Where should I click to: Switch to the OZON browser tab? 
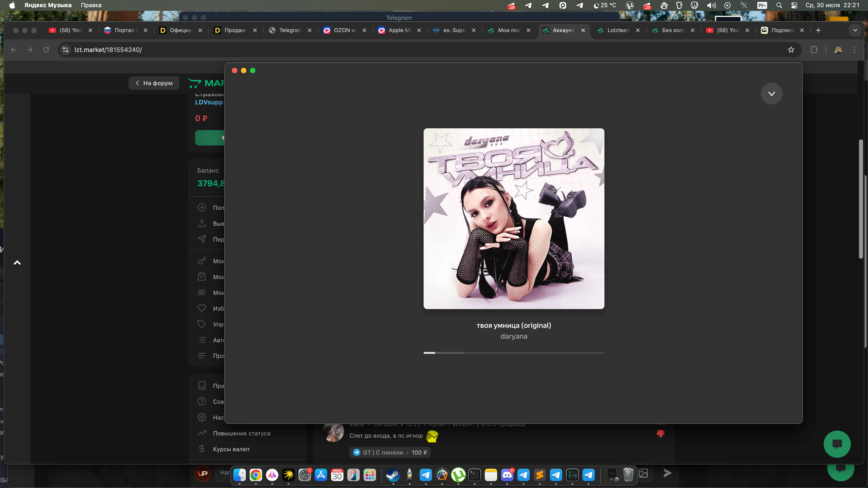tap(344, 30)
